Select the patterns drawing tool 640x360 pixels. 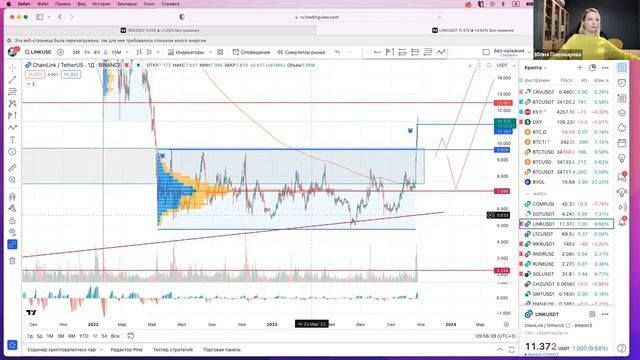[12, 104]
